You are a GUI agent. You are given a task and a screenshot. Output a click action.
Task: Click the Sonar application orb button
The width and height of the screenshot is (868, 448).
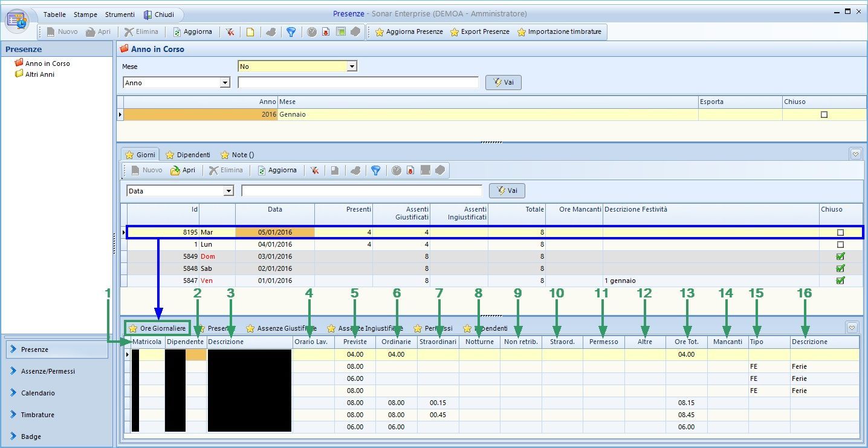17,20
